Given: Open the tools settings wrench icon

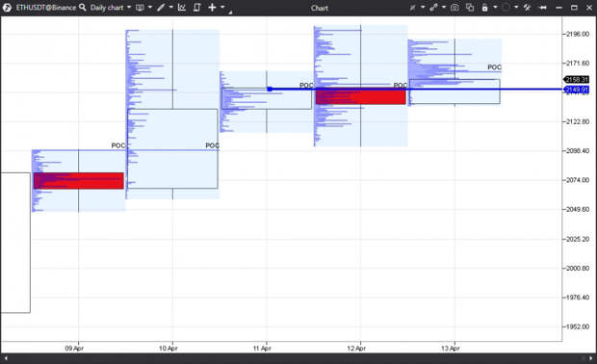Looking at the screenshot, I should [527, 8].
